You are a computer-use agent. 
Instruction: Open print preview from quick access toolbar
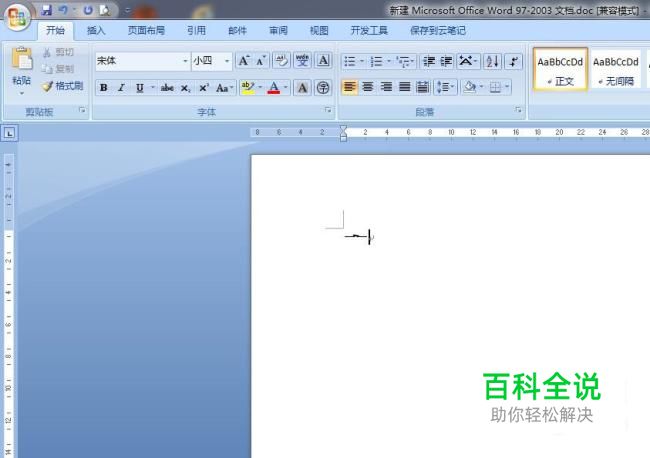105,10
